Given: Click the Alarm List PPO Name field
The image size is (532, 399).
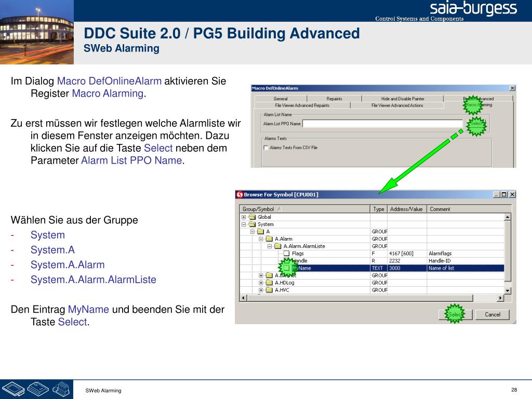Looking at the screenshot, I should click(383, 124).
